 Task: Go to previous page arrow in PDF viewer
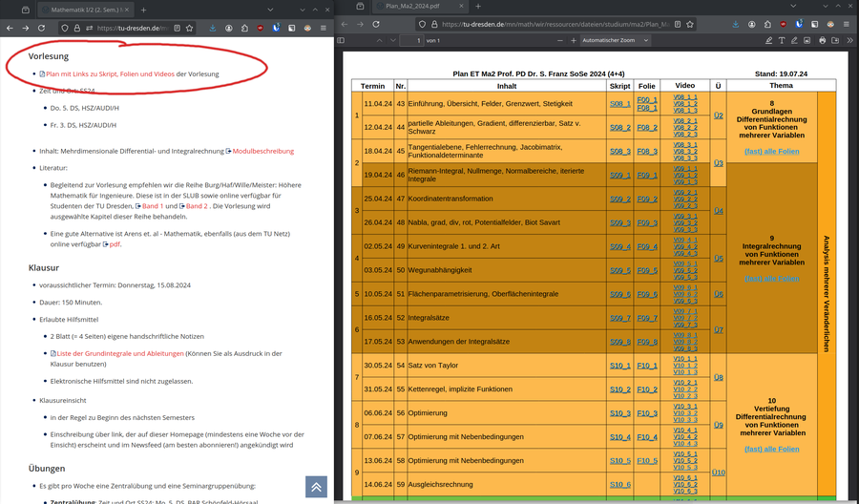379,40
